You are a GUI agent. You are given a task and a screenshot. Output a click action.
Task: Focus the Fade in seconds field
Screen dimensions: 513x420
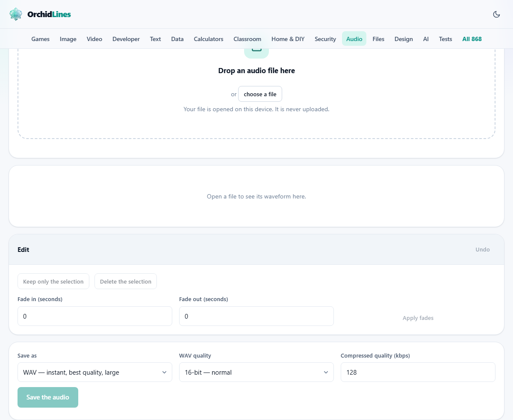(95, 316)
